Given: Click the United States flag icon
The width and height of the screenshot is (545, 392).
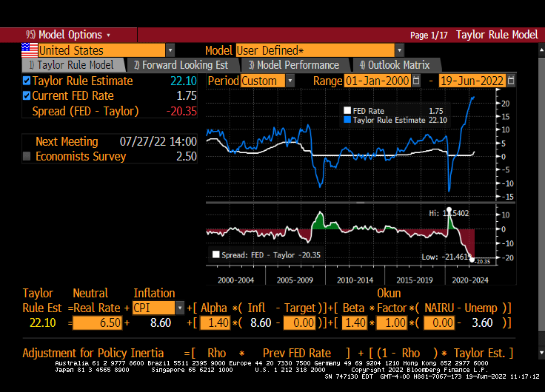Looking at the screenshot, I should [29, 50].
